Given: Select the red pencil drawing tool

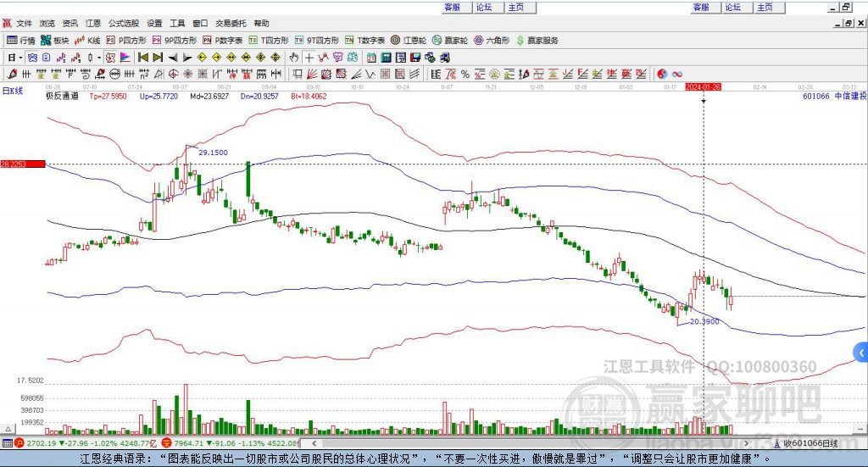Looking at the screenshot, I should tap(12, 74).
